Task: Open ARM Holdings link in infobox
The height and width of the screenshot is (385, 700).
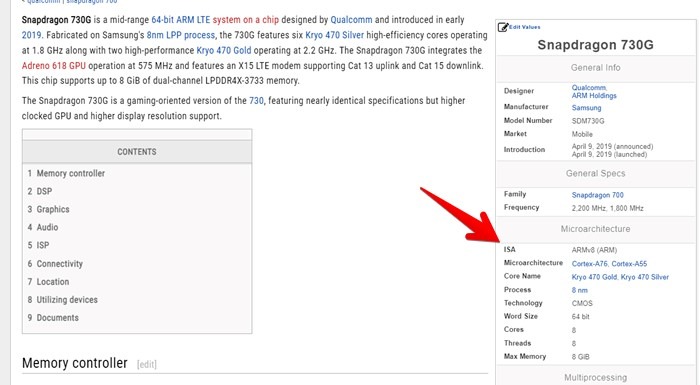Action: coord(594,96)
